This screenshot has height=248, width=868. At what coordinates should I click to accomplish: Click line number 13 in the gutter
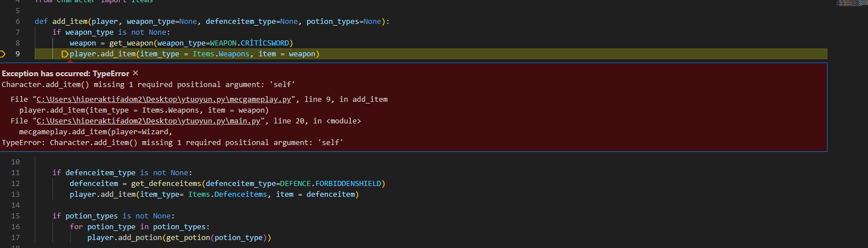pos(16,195)
